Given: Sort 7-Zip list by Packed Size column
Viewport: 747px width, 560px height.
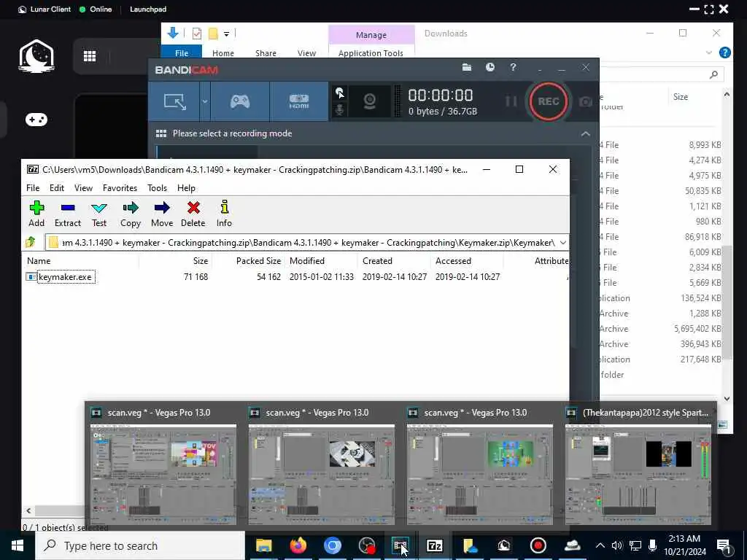Looking at the screenshot, I should [x=259, y=261].
